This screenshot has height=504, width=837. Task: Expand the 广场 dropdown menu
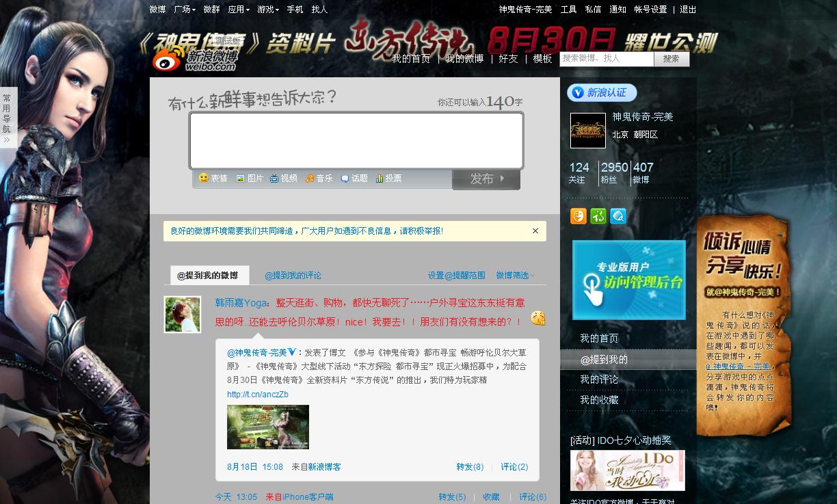click(x=185, y=10)
